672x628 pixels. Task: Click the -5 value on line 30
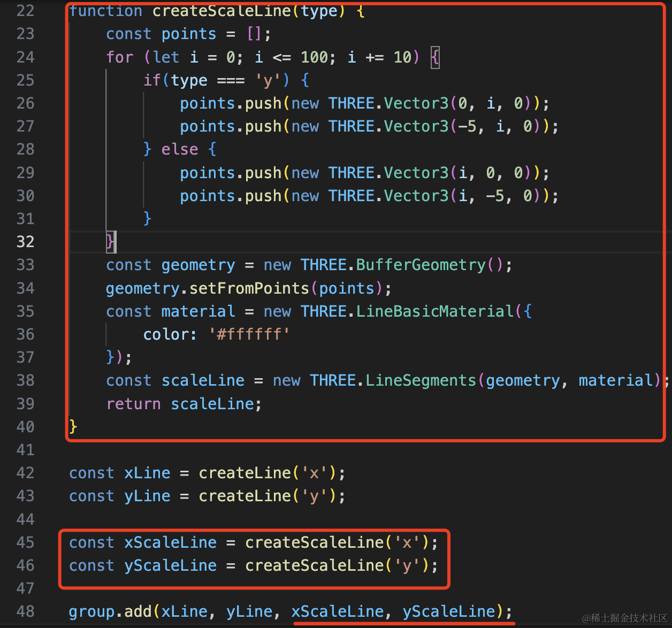[x=495, y=196]
